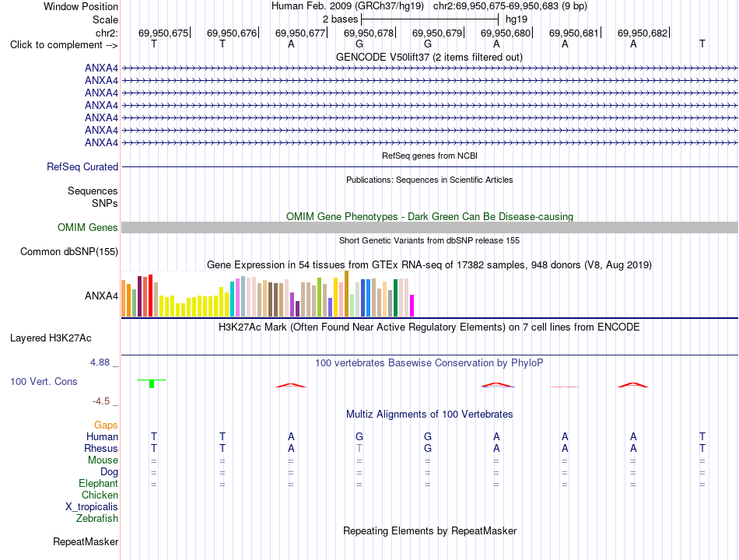The image size is (739, 560).
Task: Open the 'Short Genetic Variants from dbSNP release 155' title
Action: 429,240
